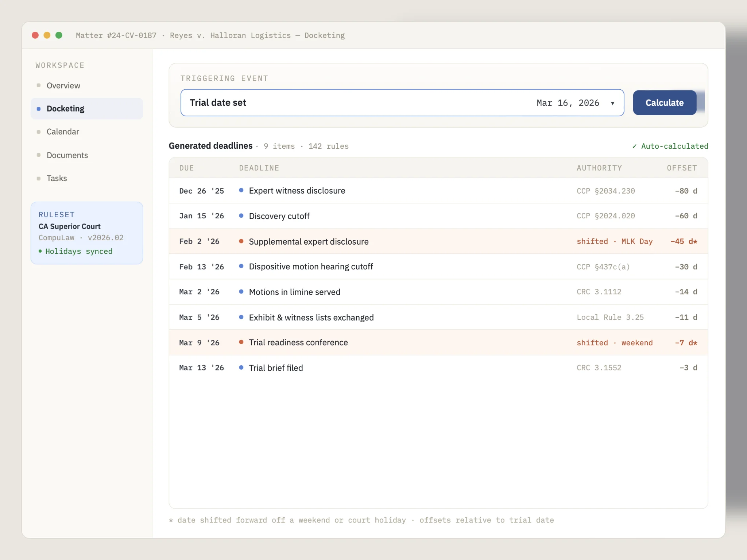Click the blue dot beside Expert witness disclosure
This screenshot has height=560, width=747.
[241, 190]
